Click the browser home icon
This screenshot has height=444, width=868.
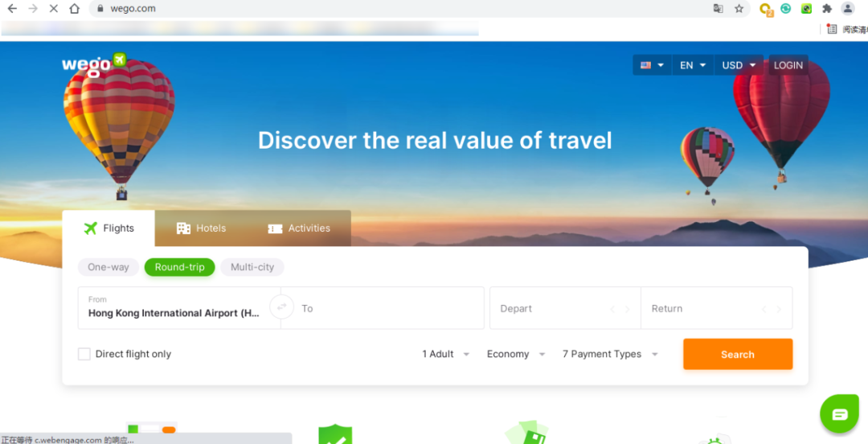pos(74,8)
